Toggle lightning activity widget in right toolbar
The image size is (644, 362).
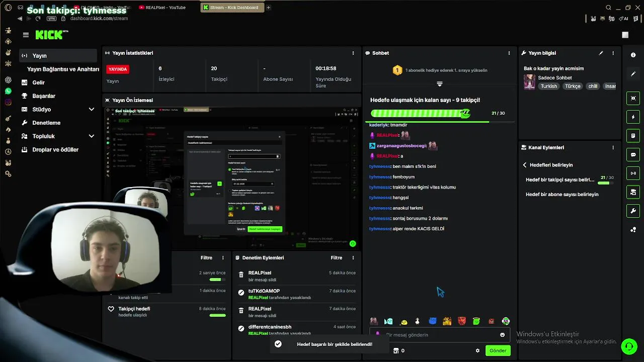tap(633, 117)
